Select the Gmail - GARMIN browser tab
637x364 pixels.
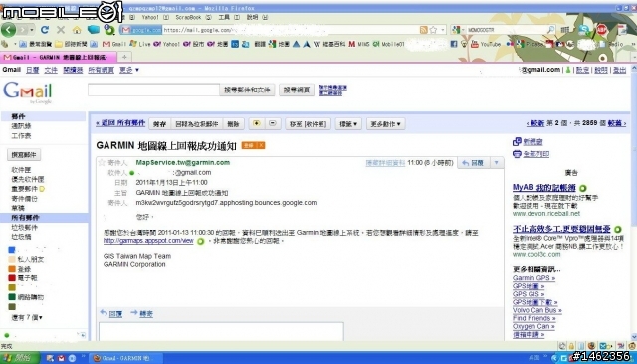click(x=59, y=57)
